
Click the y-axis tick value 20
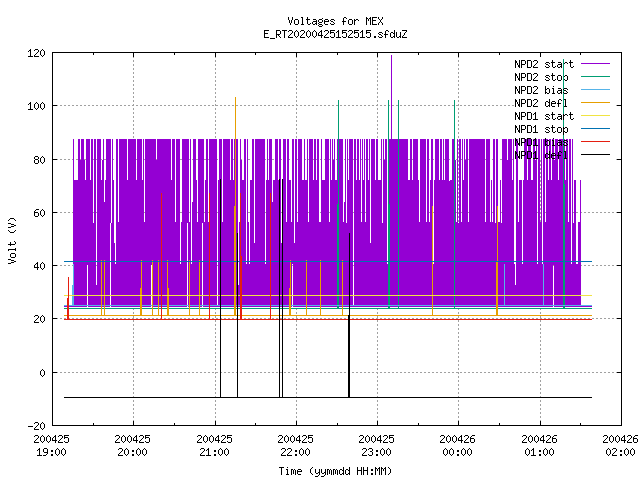pyautogui.click(x=39, y=319)
